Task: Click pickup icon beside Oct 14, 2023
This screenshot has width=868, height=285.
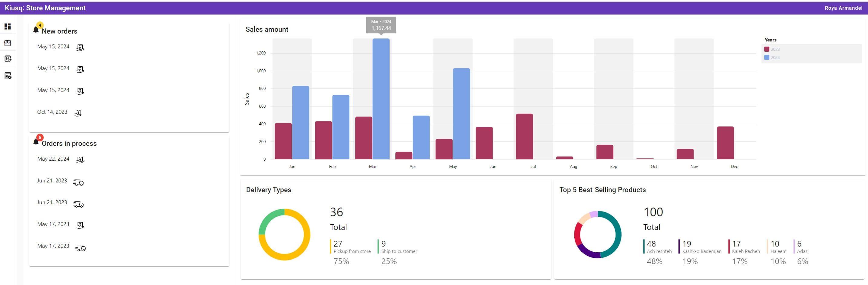Action: 78,113
